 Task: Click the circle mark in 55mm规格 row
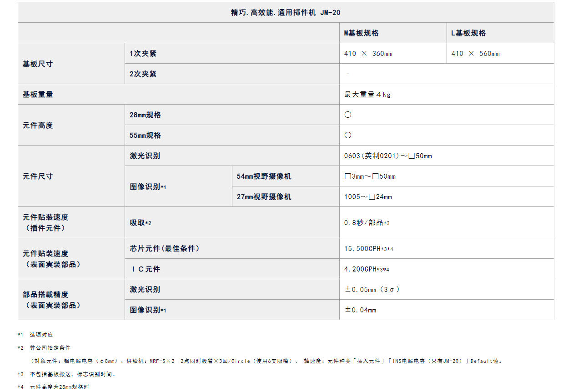tap(348, 136)
